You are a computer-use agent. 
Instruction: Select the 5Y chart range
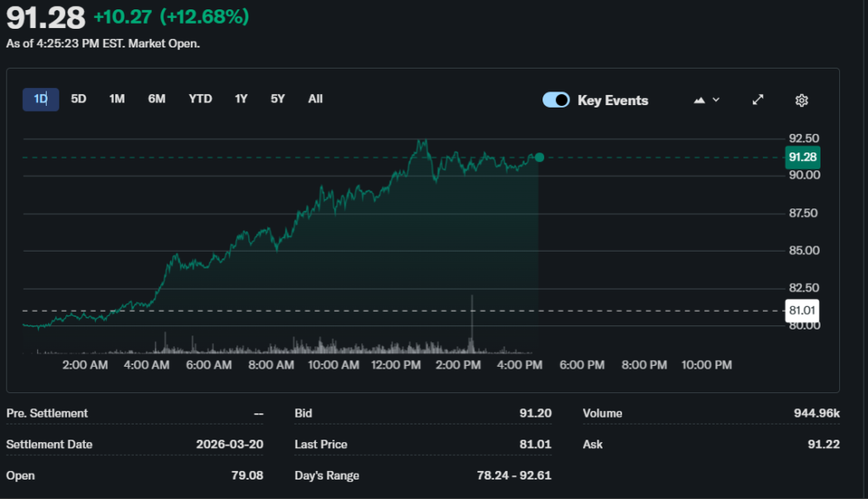coord(278,99)
